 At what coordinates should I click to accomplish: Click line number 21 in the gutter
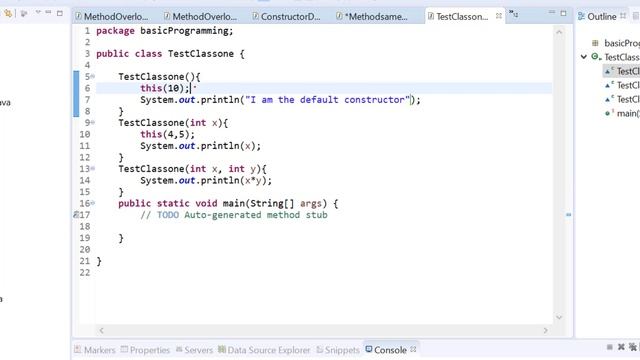click(x=84, y=261)
